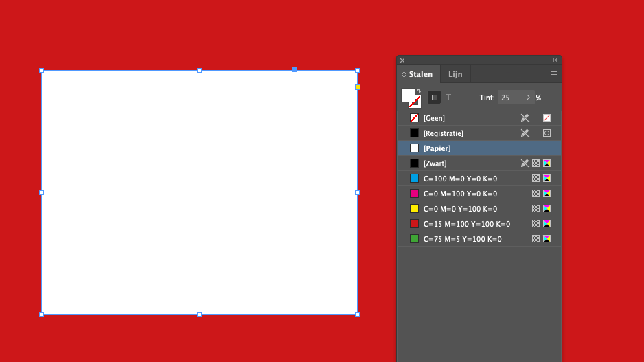Viewport: 644px width, 362px height.
Task: Click the black [Zwart] color chip
Action: (x=415, y=163)
